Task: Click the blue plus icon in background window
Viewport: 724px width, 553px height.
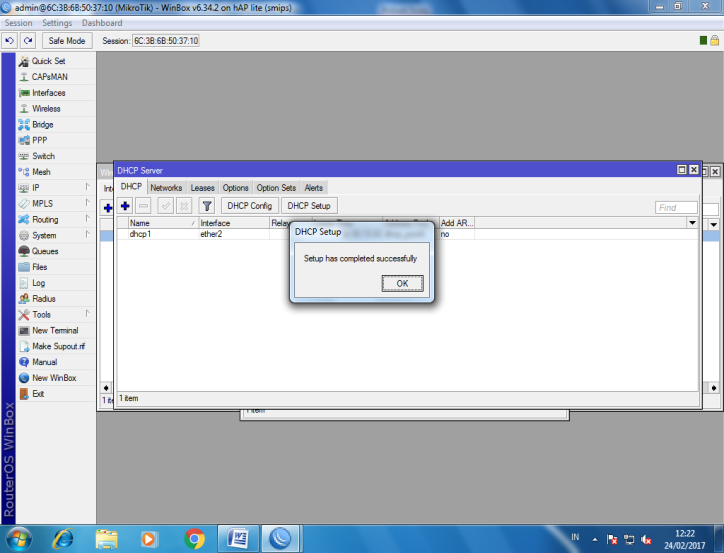Action: (108, 208)
